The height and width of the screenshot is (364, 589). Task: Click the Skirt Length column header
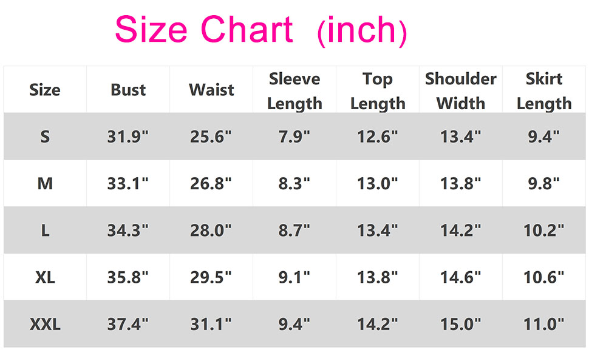(544, 91)
